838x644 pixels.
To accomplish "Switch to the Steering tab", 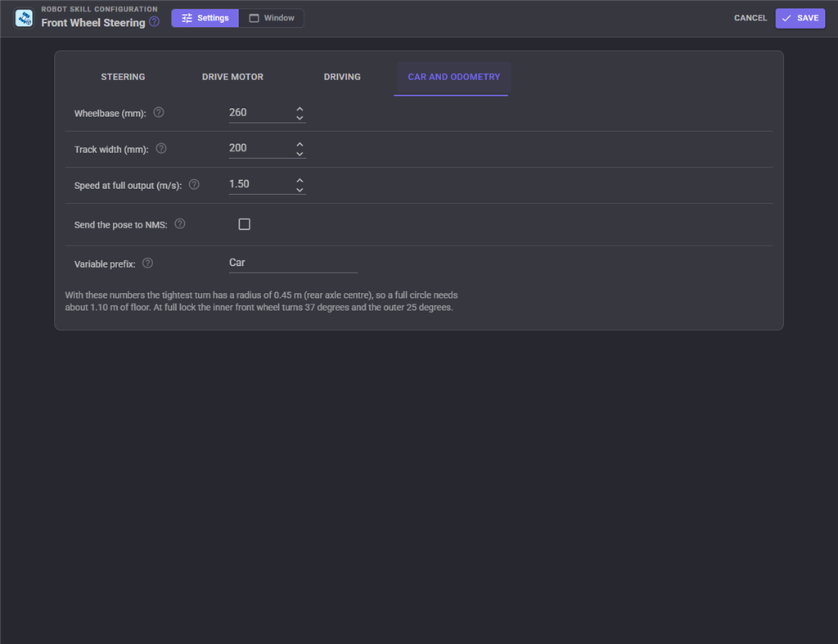I will pyautogui.click(x=123, y=77).
